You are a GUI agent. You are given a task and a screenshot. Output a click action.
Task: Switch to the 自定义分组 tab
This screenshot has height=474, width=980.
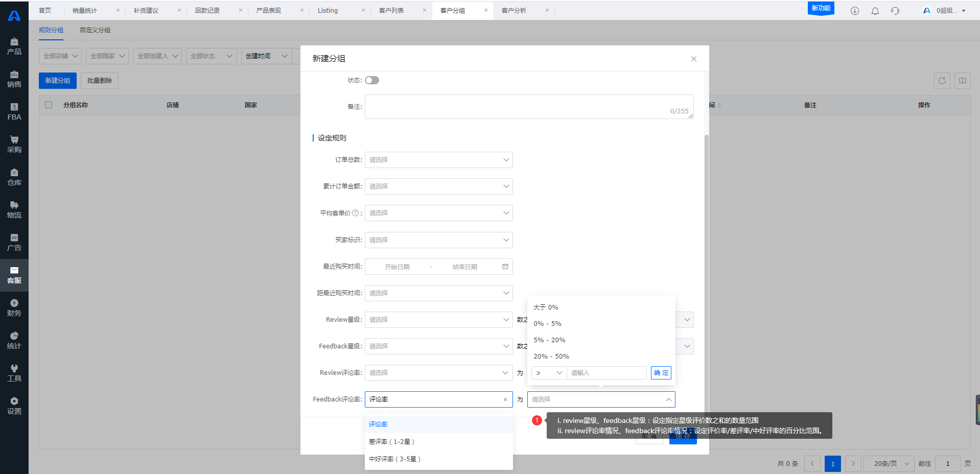[95, 30]
